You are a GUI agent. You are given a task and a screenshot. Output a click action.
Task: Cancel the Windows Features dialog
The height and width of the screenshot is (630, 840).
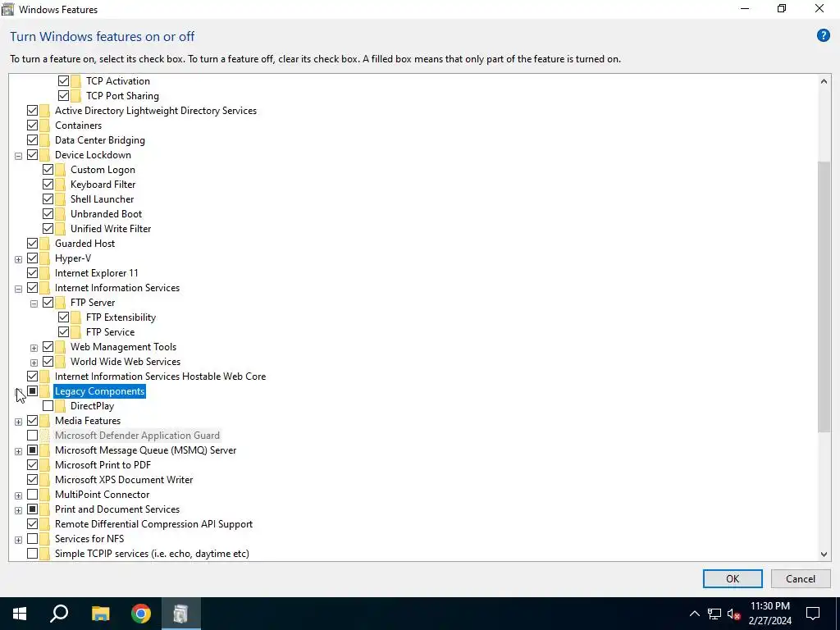(801, 578)
